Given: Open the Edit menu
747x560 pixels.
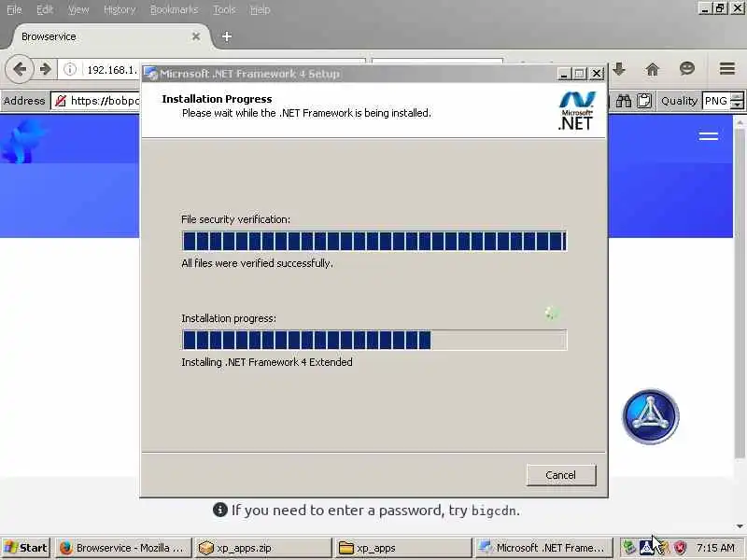Looking at the screenshot, I should pyautogui.click(x=45, y=9).
